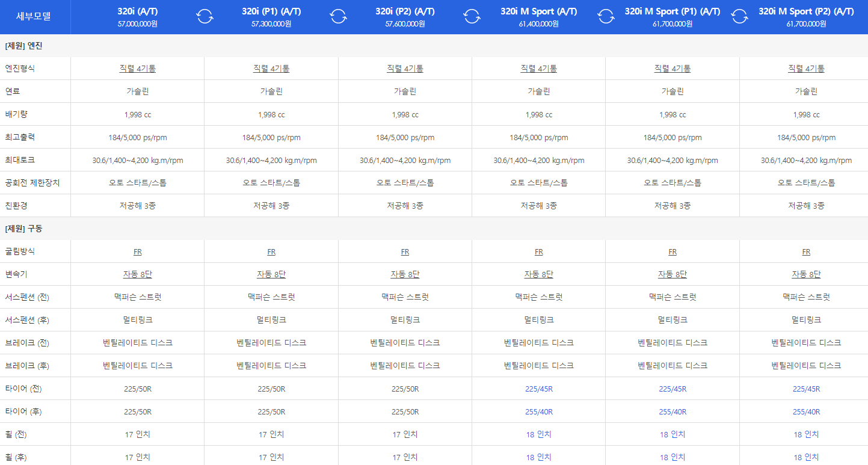
Task: Click the 최대토크 row label
Action: point(20,160)
